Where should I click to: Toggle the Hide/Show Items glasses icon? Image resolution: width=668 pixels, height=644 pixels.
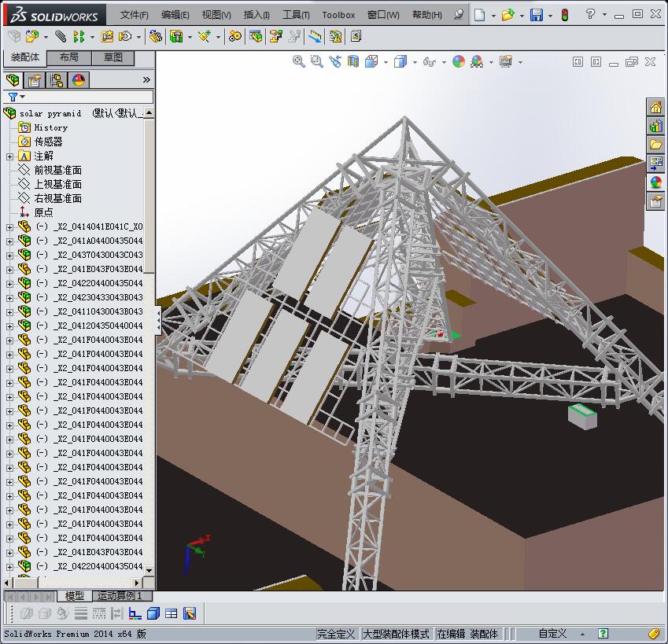[x=429, y=62]
